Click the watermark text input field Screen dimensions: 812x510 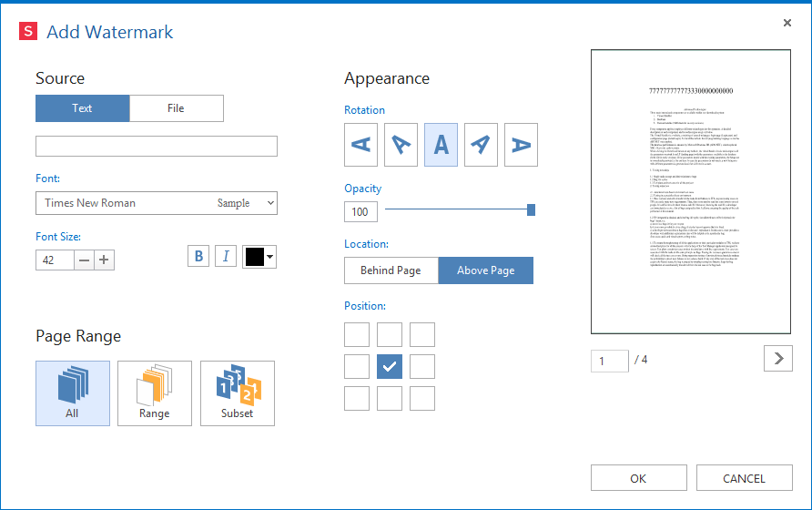tap(156, 147)
